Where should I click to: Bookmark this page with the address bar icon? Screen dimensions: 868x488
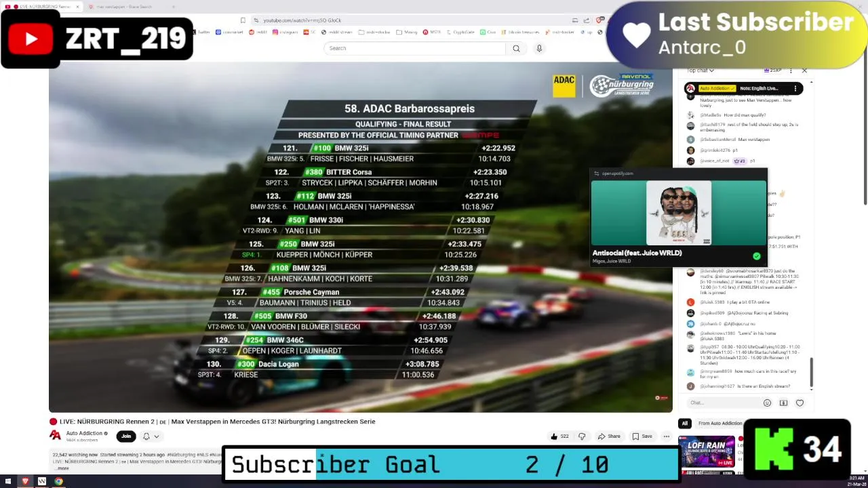pyautogui.click(x=243, y=20)
